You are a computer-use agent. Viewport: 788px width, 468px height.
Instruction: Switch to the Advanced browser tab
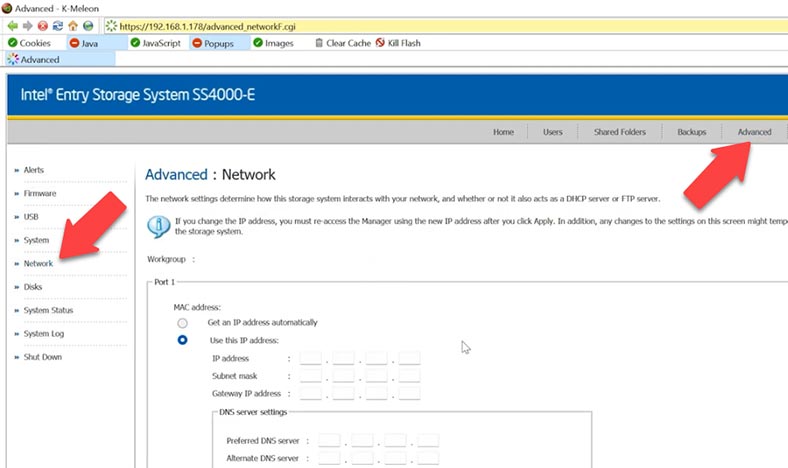point(60,59)
